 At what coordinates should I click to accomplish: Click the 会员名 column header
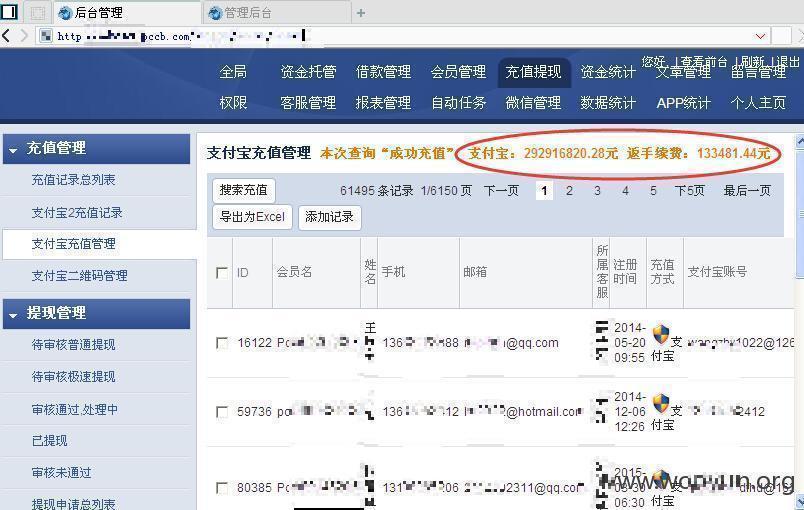pyautogui.click(x=294, y=272)
